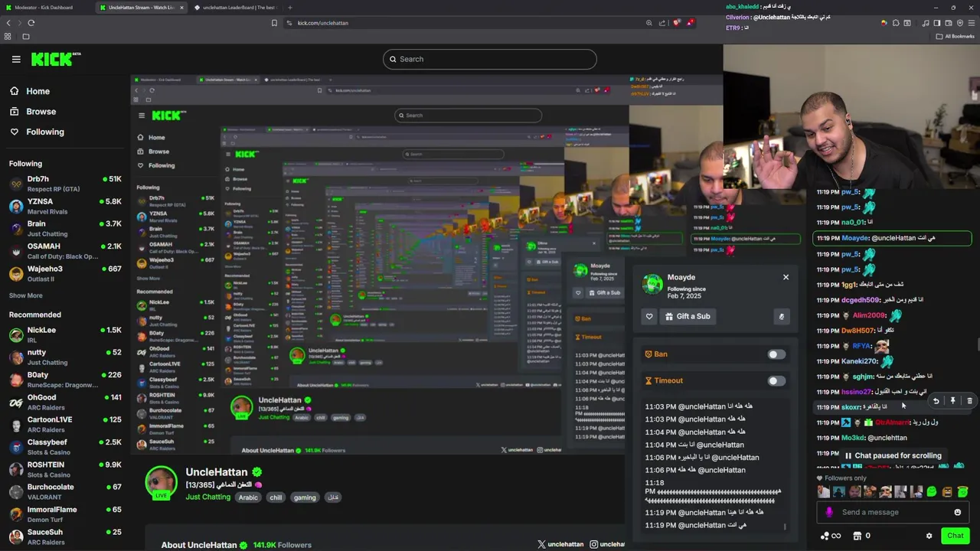
Task: Go to Home in the sidebar
Action: pos(38,91)
